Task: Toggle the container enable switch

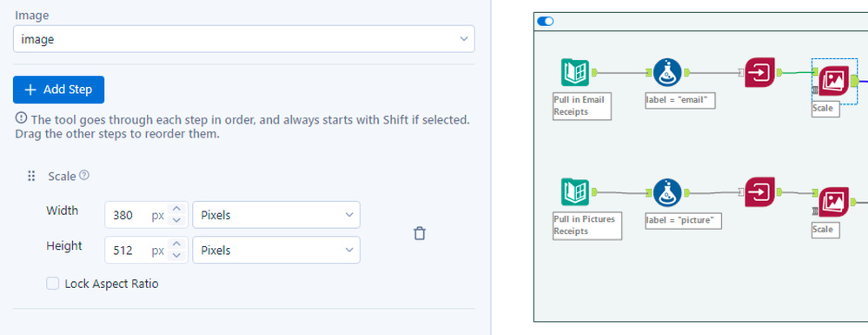Action: tap(546, 22)
